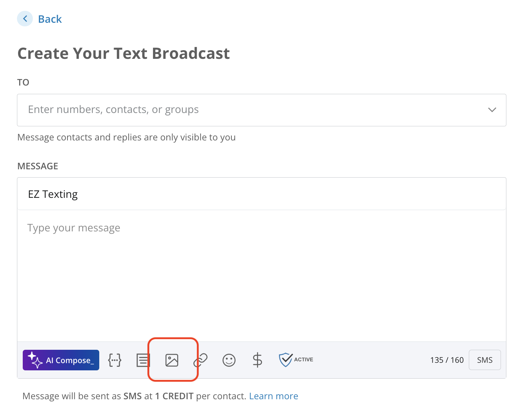The width and height of the screenshot is (532, 418).
Task: Click the SMS message type button
Action: point(485,360)
